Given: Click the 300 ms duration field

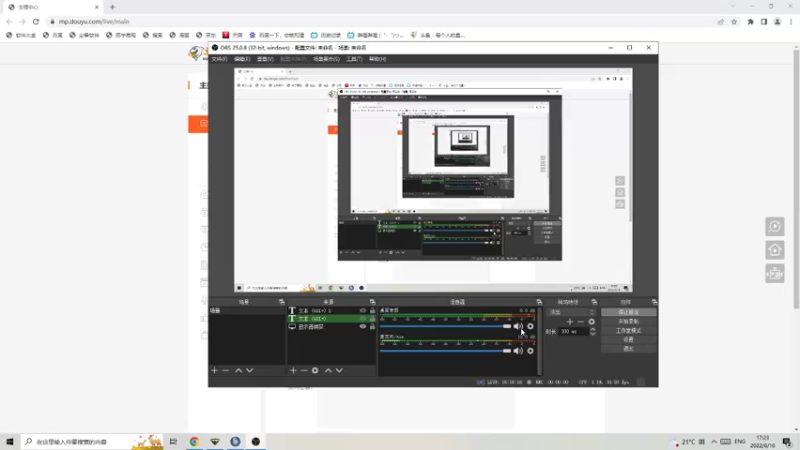Looking at the screenshot, I should (574, 332).
